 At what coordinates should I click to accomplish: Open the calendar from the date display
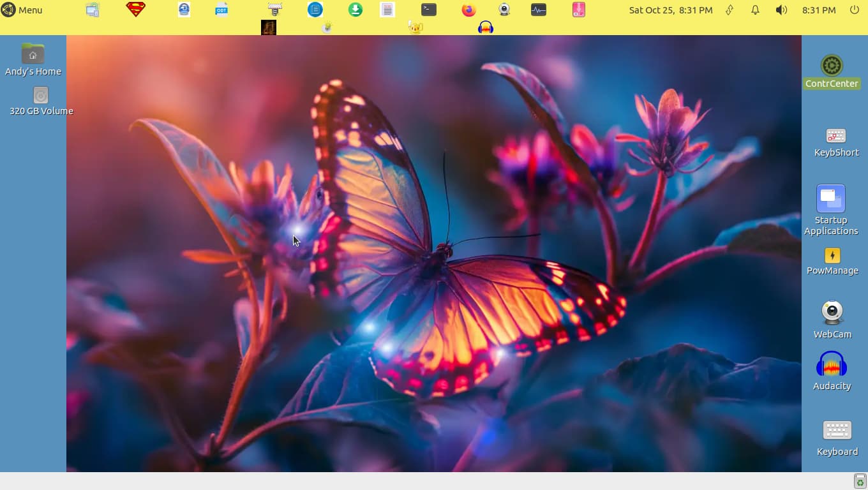pyautogui.click(x=670, y=10)
